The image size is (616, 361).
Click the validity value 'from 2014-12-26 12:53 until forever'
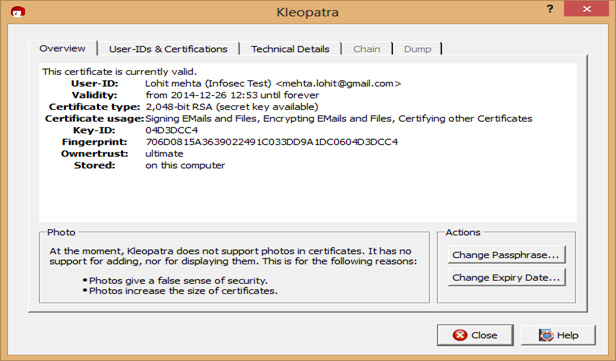click(232, 95)
